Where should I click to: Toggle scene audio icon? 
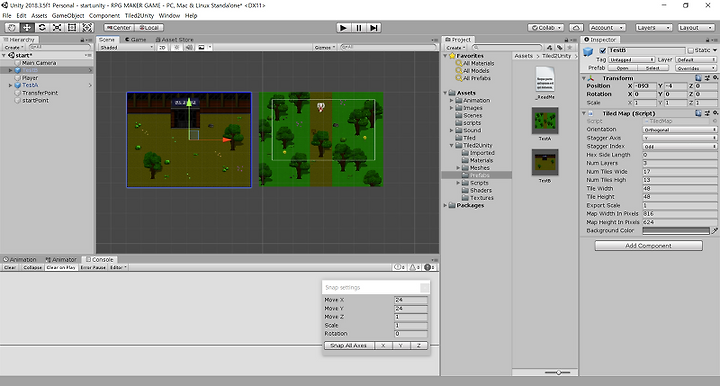(x=189, y=47)
